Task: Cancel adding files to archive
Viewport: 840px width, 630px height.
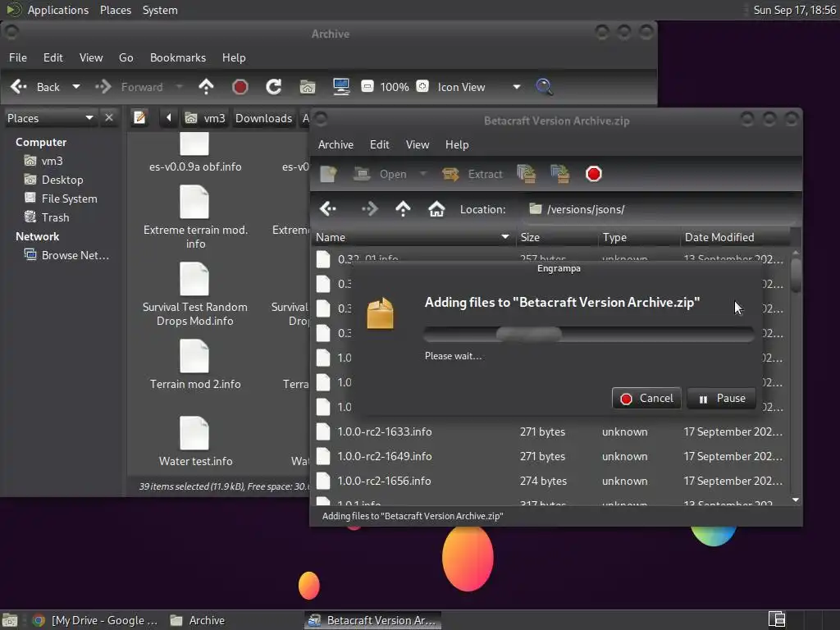Action: click(x=646, y=399)
